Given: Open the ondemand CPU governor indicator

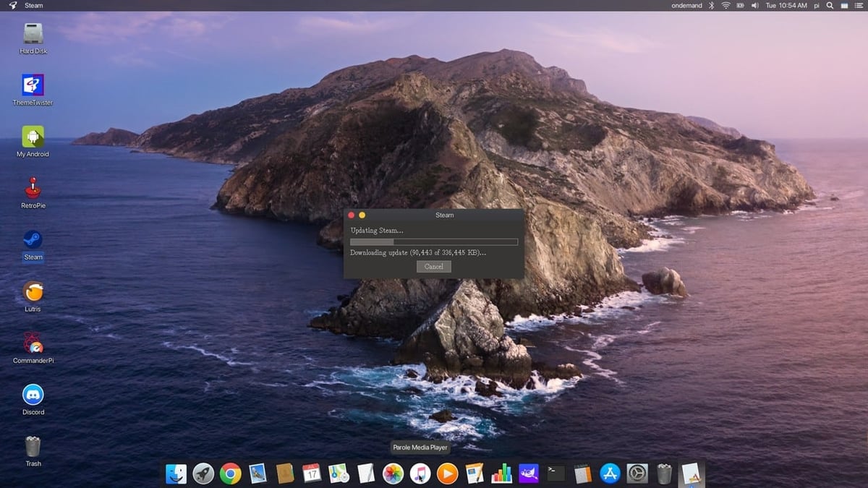Looking at the screenshot, I should click(x=687, y=5).
